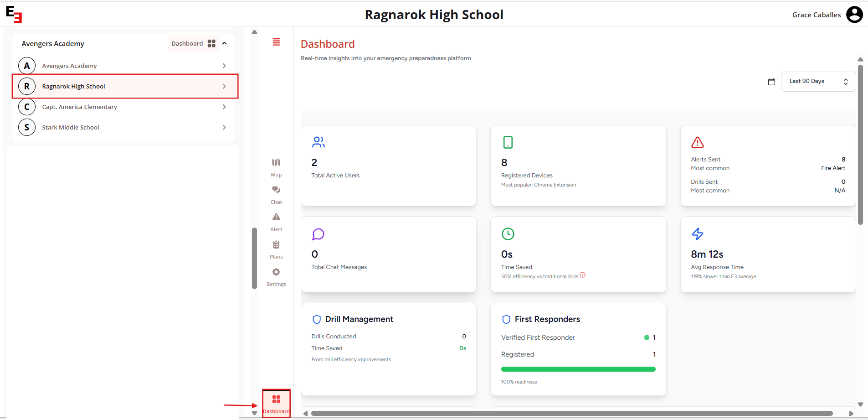This screenshot has height=420, width=868.
Task: Click the Dashboard button in Avengers Academy header
Action: point(194,43)
